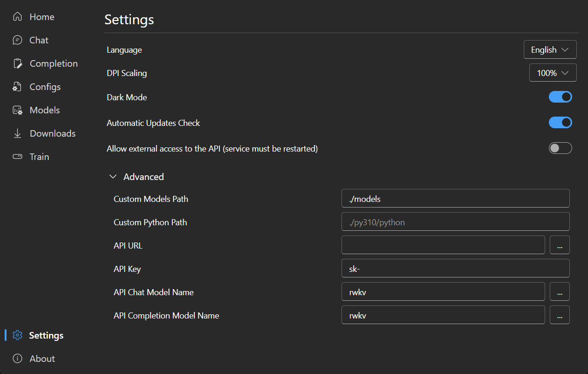Open Configs using its gear-document icon
This screenshot has height=374, width=588.
(x=18, y=87)
